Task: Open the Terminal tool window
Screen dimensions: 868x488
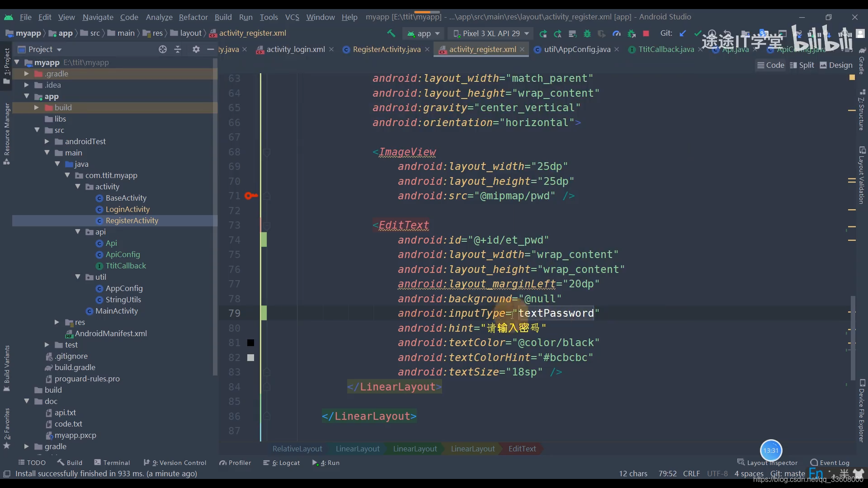Action: (112, 462)
